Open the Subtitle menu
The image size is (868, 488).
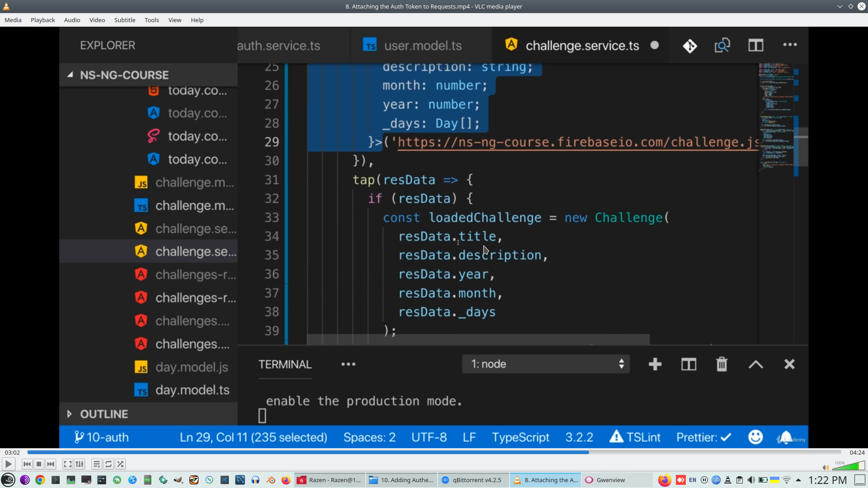[x=124, y=20]
